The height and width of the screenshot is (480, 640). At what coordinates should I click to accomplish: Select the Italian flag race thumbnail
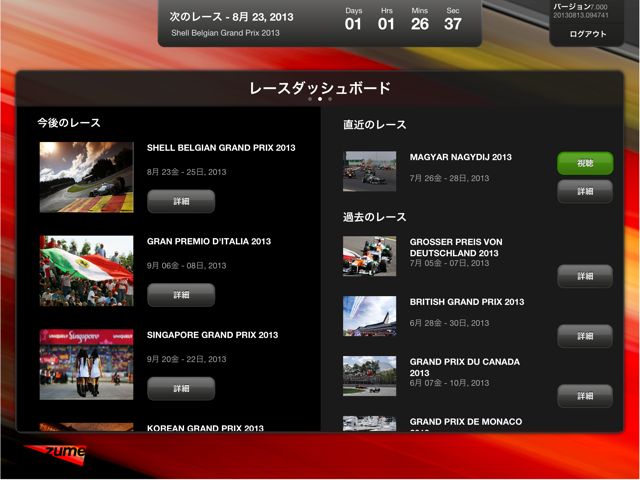pyautogui.click(x=87, y=271)
